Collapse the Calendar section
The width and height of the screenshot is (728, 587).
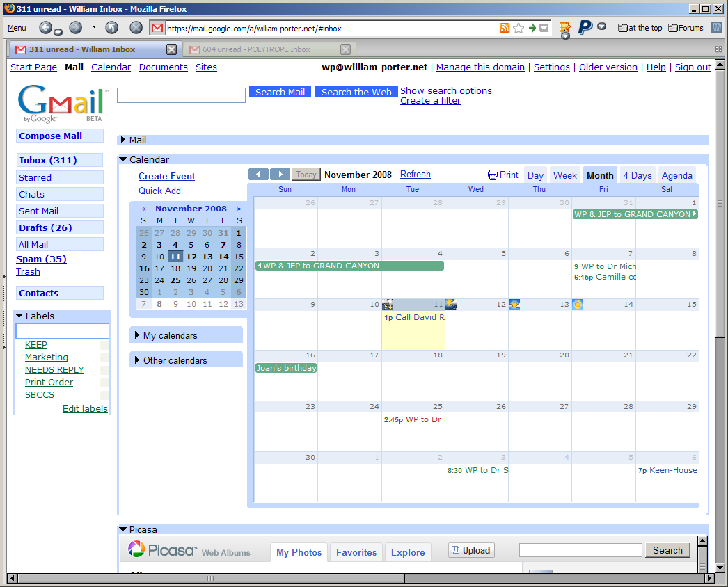point(123,159)
